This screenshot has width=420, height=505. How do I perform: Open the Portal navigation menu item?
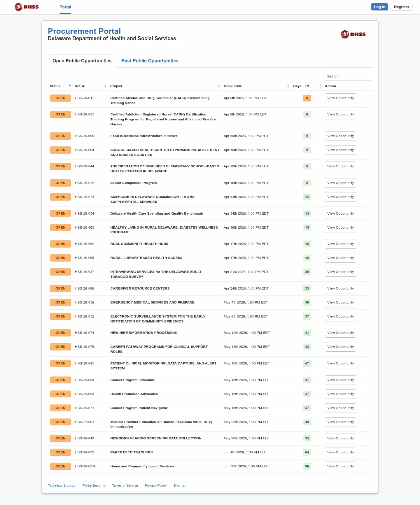[x=65, y=7]
